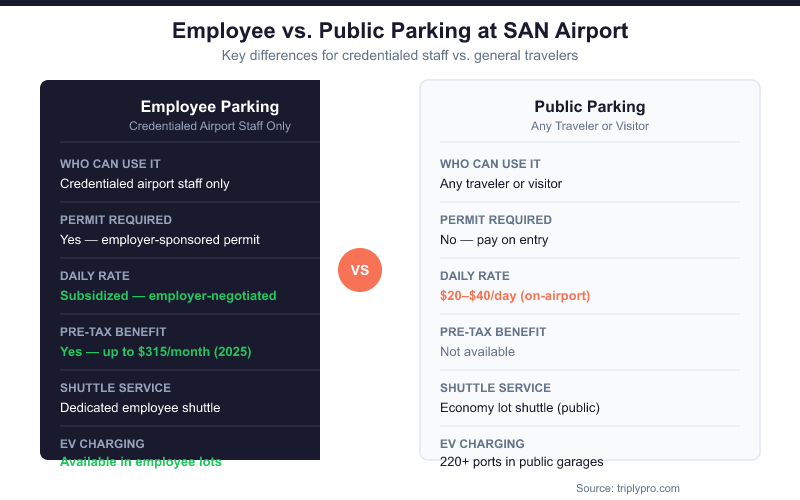Image resolution: width=800 pixels, height=500 pixels.
Task: Click the orange VS circle badge
Action: pos(360,270)
